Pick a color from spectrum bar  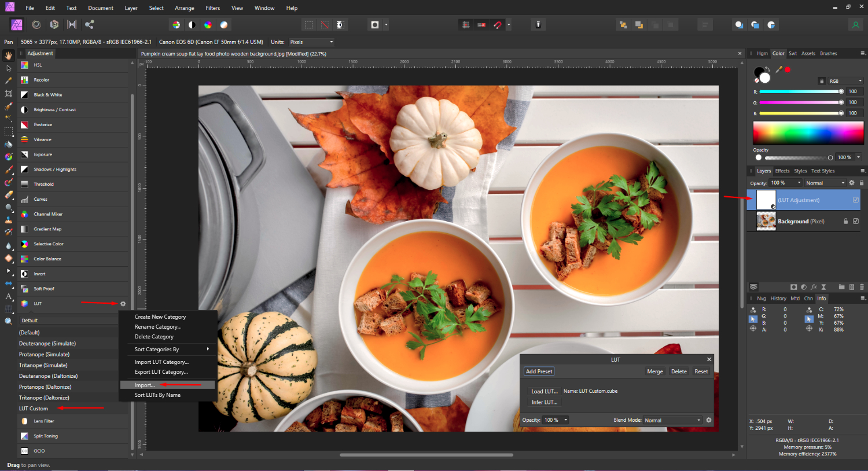(x=808, y=133)
